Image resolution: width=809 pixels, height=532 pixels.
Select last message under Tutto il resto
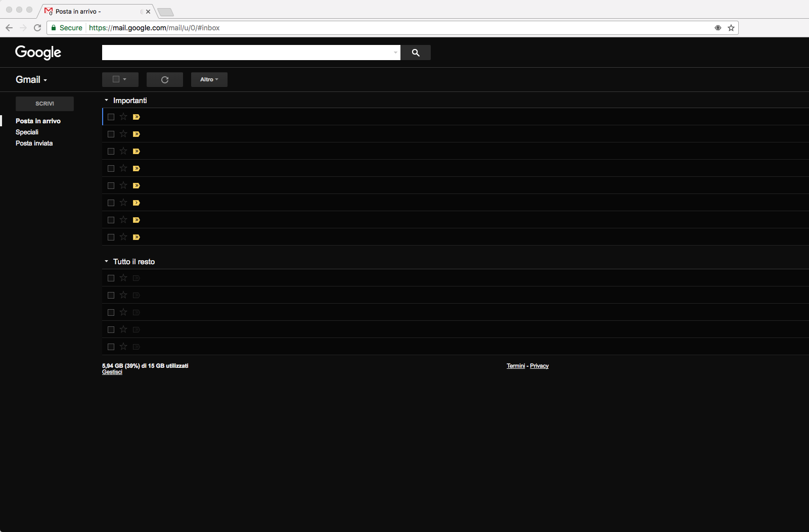(111, 347)
